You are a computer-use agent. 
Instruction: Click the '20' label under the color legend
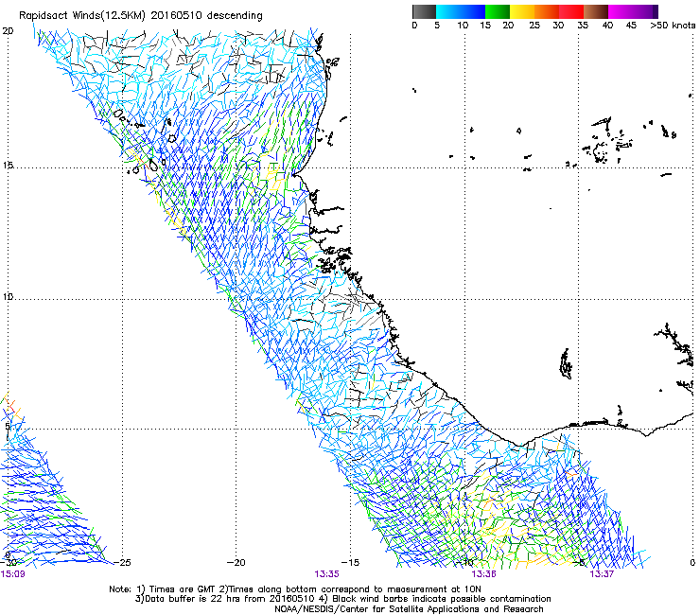pos(509,26)
